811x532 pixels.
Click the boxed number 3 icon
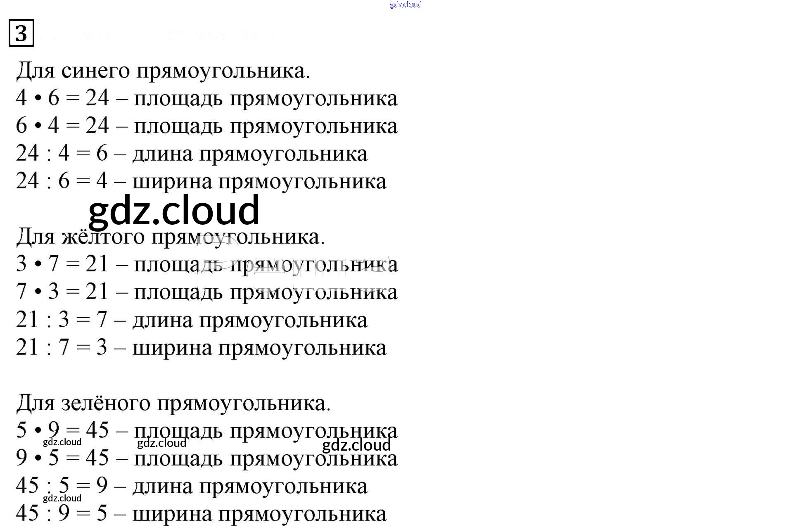pyautogui.click(x=21, y=33)
